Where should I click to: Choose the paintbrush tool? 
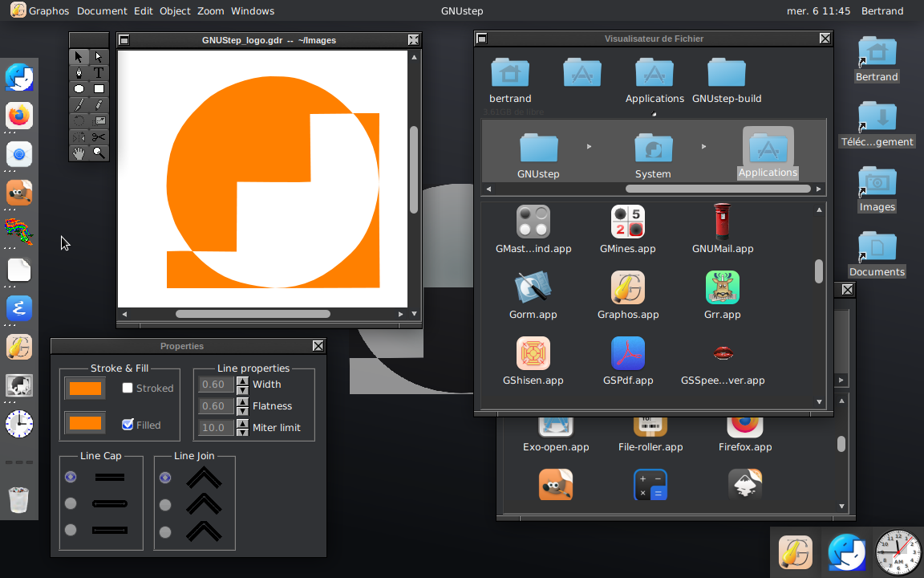pyautogui.click(x=79, y=105)
